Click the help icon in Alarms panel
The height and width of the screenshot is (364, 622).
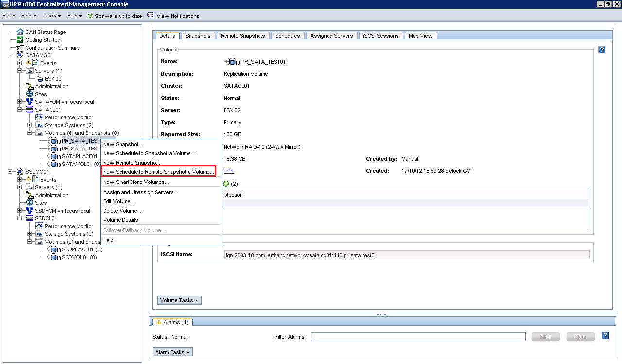tap(605, 336)
